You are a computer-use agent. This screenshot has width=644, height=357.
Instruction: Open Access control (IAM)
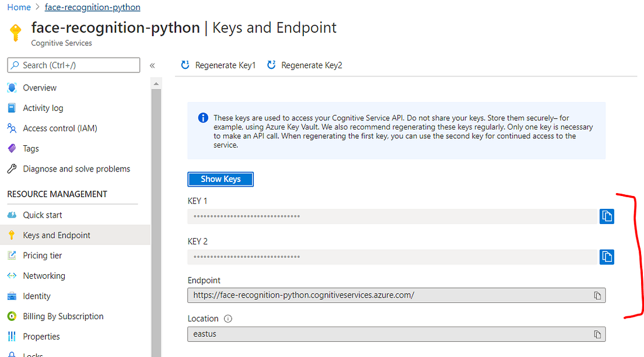(x=60, y=128)
